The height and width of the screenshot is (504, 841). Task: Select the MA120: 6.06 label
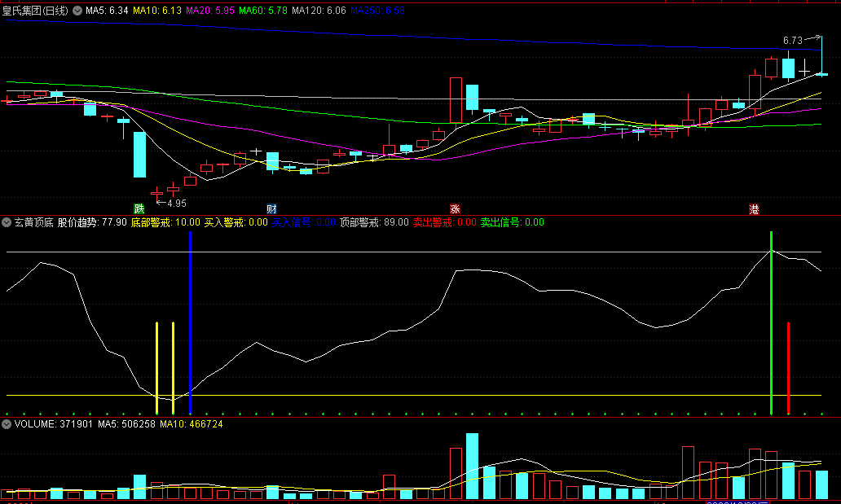coord(319,11)
